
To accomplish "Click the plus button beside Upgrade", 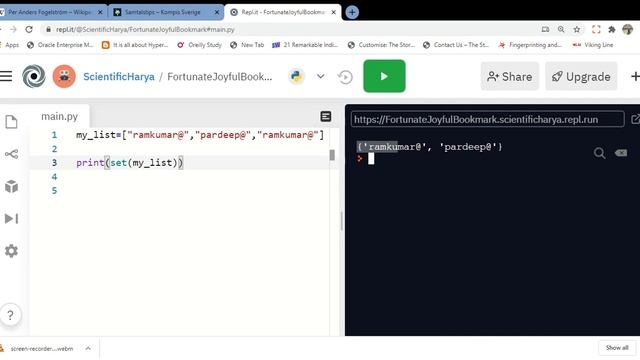I will [635, 76].
